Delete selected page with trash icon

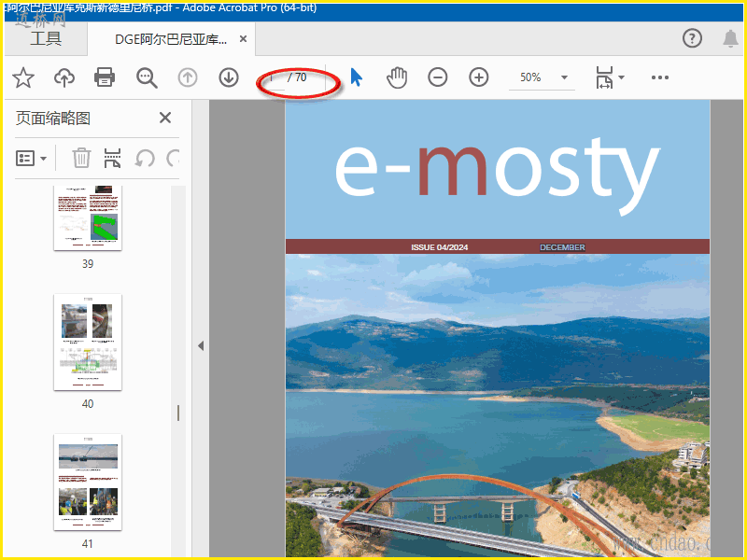point(81,158)
